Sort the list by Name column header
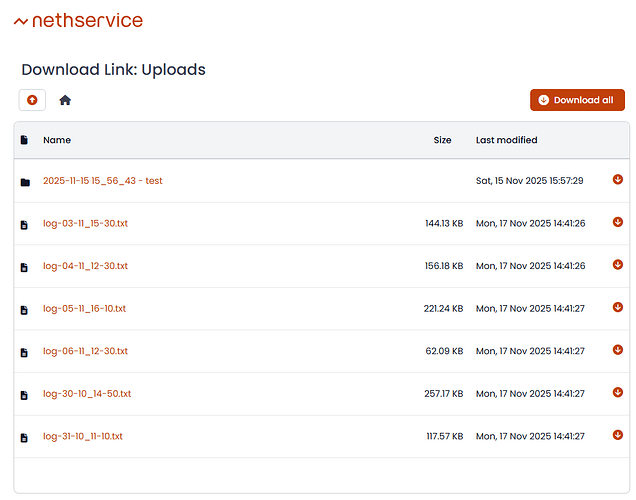 tap(57, 140)
